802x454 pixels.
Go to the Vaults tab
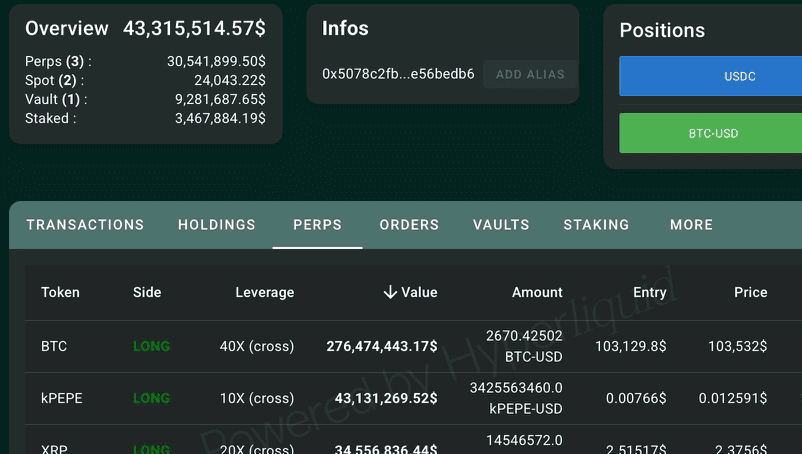coord(501,225)
